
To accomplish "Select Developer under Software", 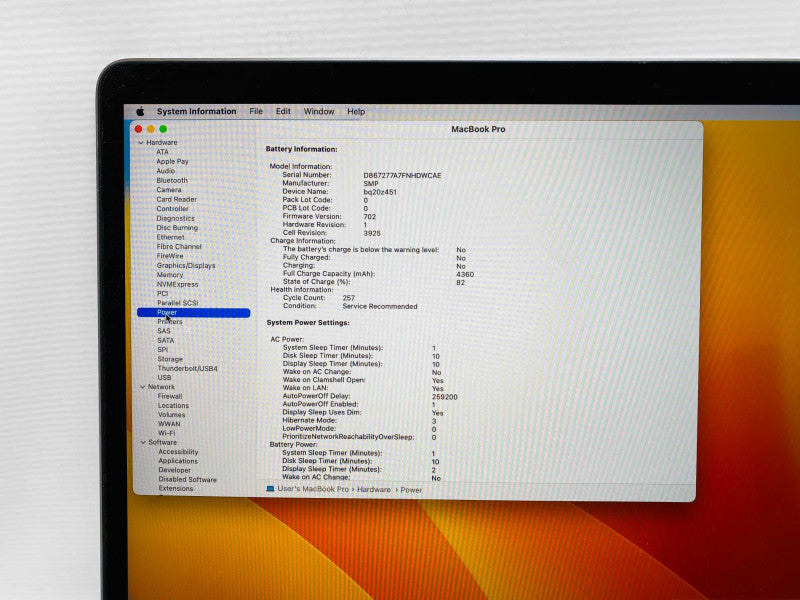I will 174,470.
